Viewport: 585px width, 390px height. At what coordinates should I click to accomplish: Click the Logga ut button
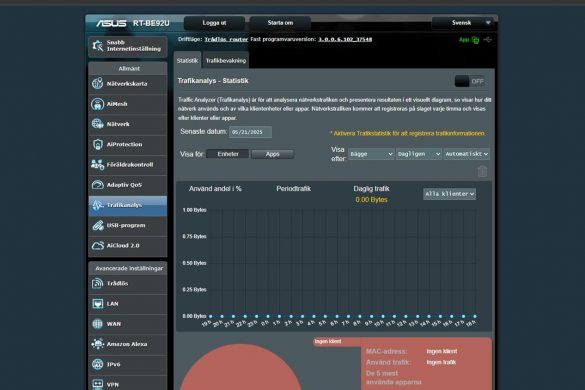point(214,23)
